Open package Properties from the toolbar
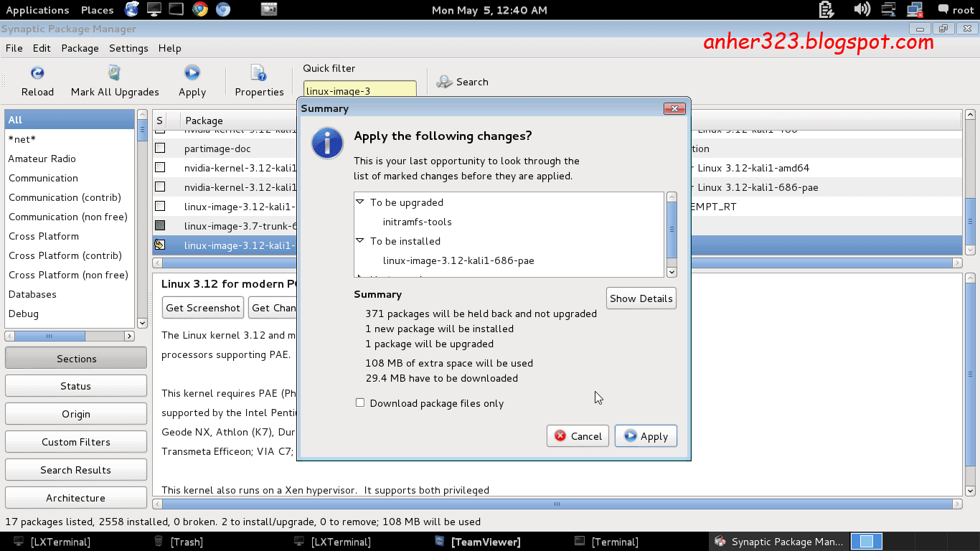 pos(259,72)
